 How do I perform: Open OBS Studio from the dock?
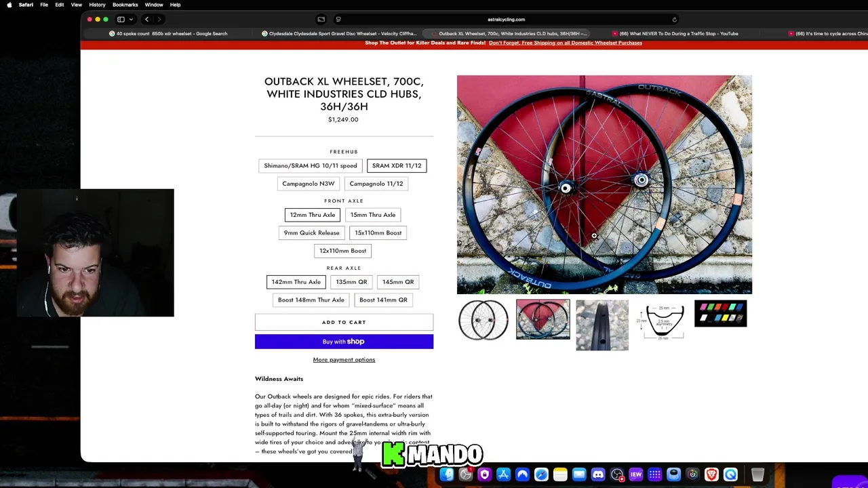617,475
